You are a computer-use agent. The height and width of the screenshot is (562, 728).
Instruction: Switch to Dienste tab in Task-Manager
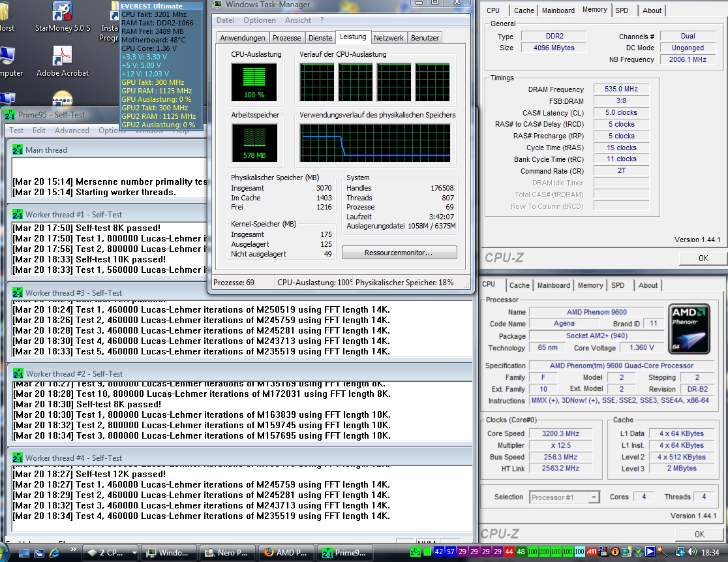pyautogui.click(x=320, y=38)
